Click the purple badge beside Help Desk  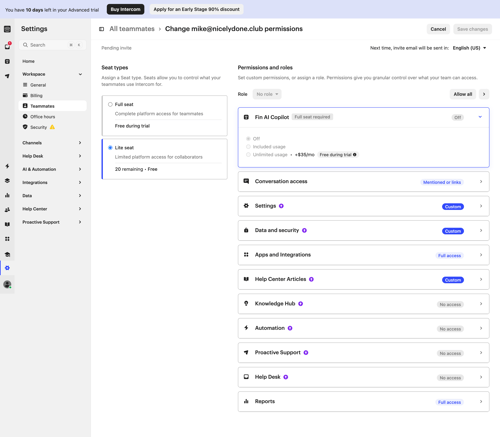(x=286, y=377)
